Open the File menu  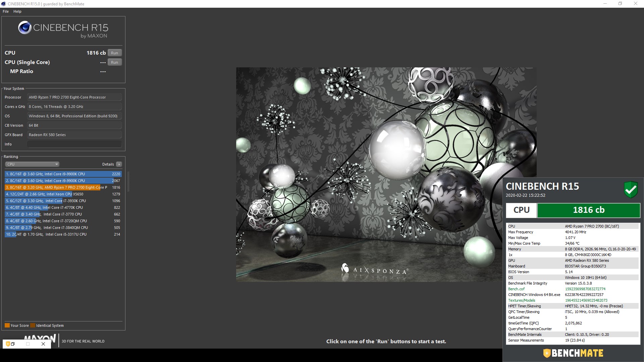click(x=6, y=11)
